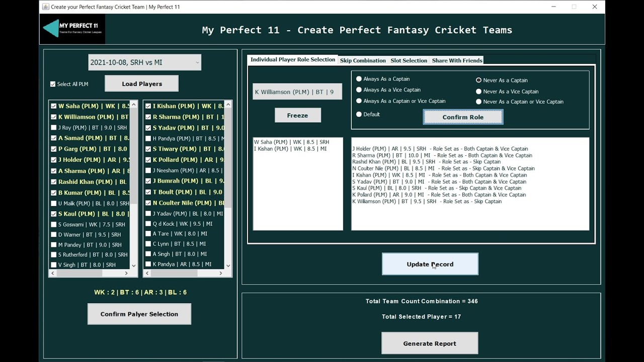Screen dimensions: 644x362
Task: Click the Total Selected Player = 17 text
Action: [x=421, y=317]
